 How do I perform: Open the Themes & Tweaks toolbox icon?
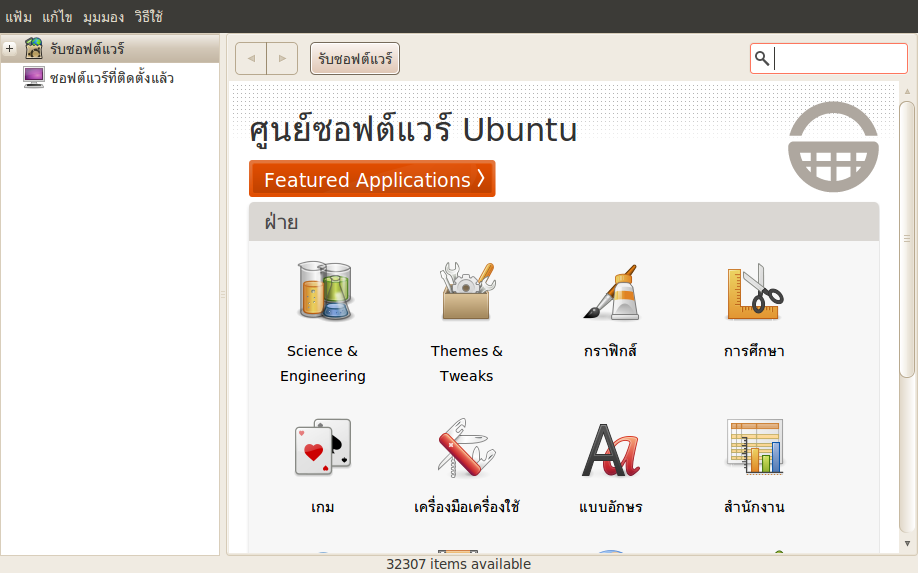[x=467, y=290]
